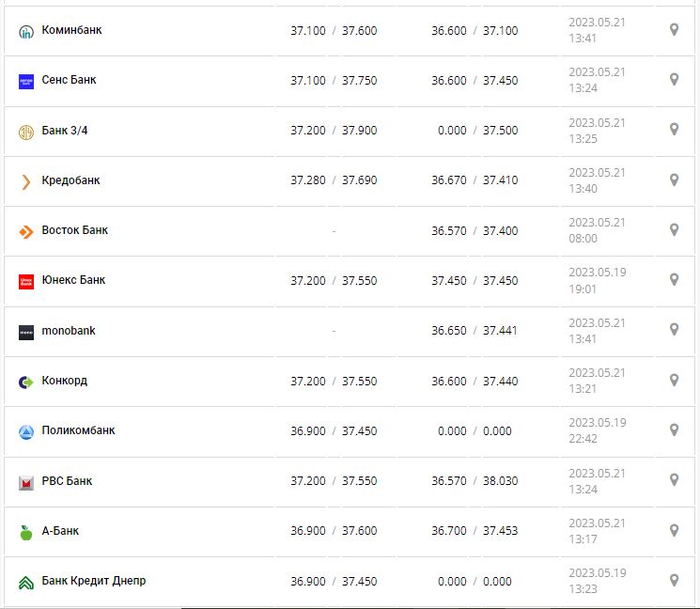Click the Поликомбанк blue logo icon
Screen dimensions: 700x609
(x=26, y=432)
